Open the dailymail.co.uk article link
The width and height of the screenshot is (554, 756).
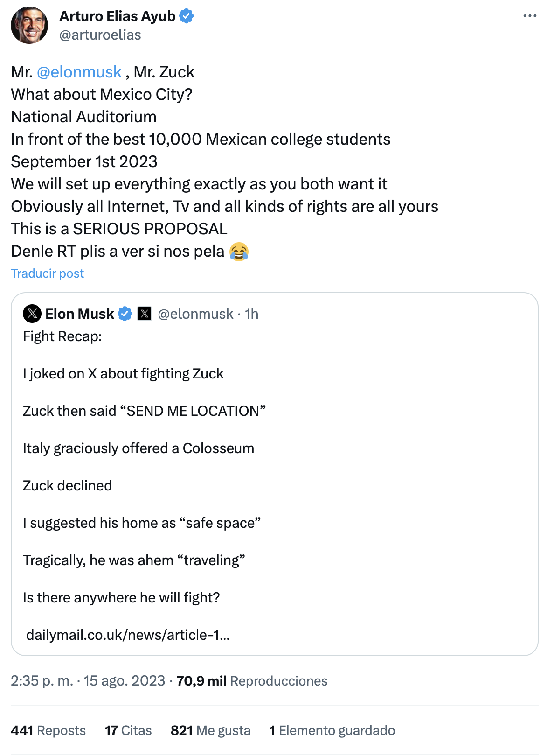(128, 635)
